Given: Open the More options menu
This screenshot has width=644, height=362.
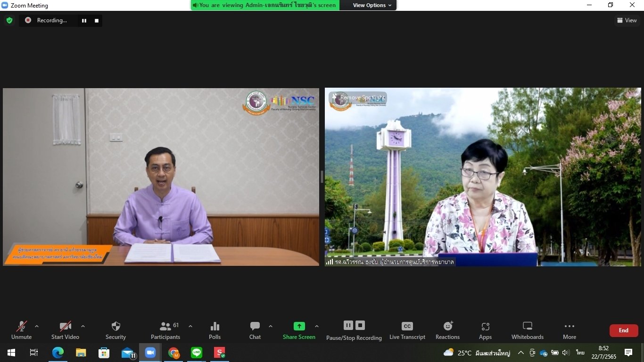Looking at the screenshot, I should tap(570, 330).
